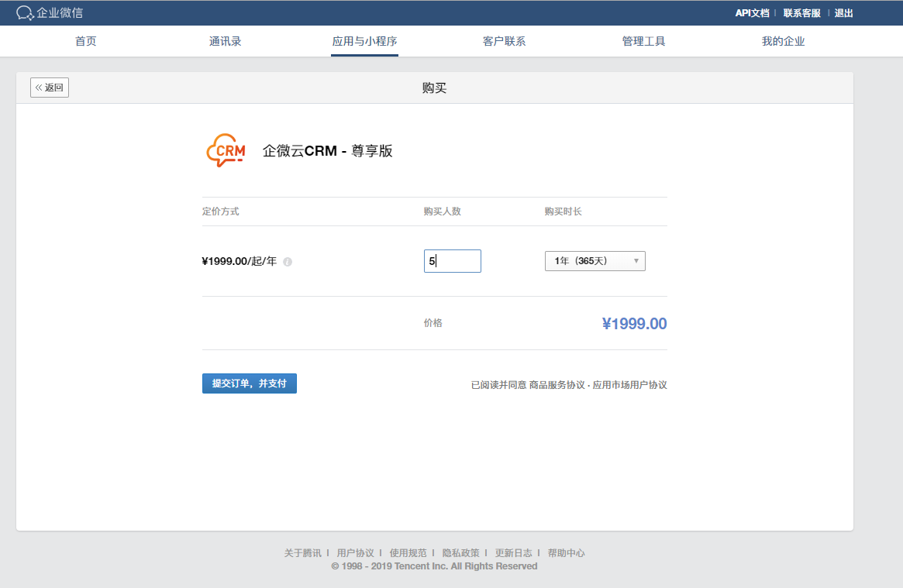Open the 用户协议 footer link
This screenshot has height=588, width=903.
pos(355,553)
